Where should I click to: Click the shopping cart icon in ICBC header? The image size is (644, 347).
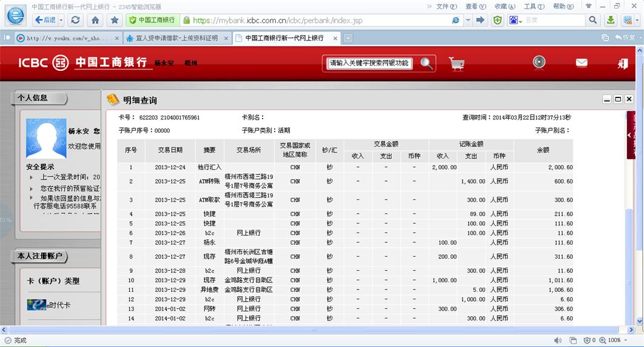click(457, 64)
